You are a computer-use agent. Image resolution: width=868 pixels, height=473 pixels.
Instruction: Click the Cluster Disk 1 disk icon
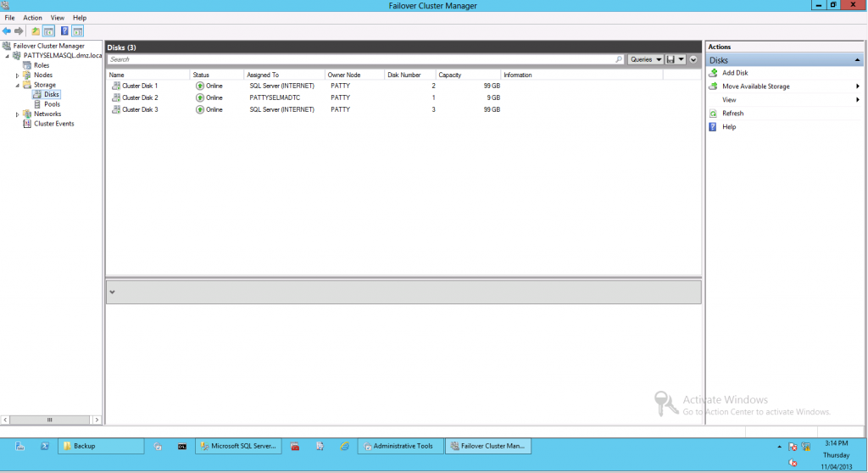(x=115, y=86)
